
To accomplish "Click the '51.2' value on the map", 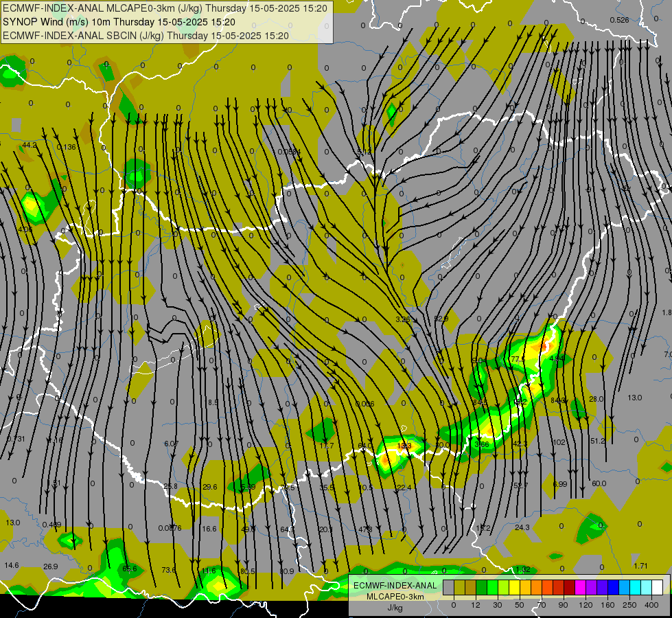I will pos(597,441).
